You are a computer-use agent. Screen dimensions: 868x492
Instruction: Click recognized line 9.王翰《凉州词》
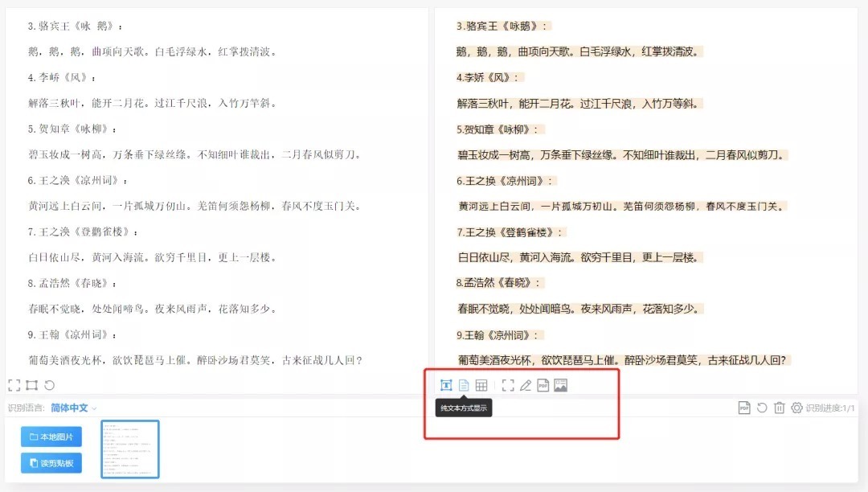(x=500, y=335)
